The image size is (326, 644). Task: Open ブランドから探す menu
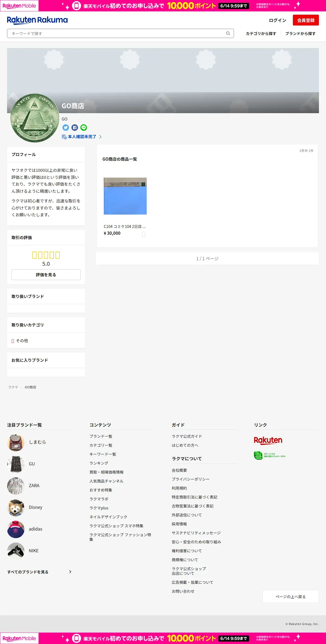[300, 33]
